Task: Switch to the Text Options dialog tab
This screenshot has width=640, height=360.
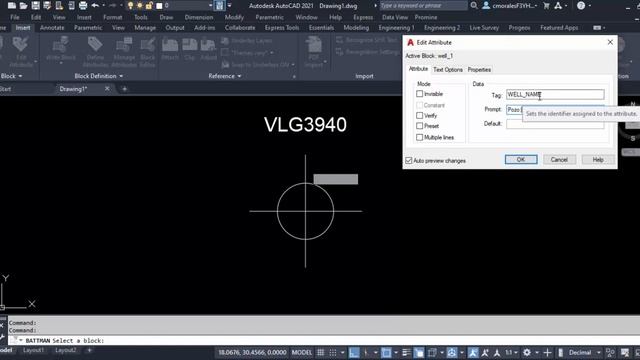Action: (448, 69)
